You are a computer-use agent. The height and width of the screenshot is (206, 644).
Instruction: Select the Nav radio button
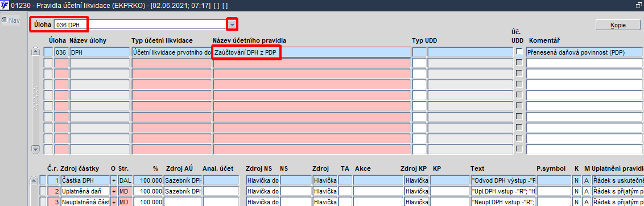tap(4, 20)
